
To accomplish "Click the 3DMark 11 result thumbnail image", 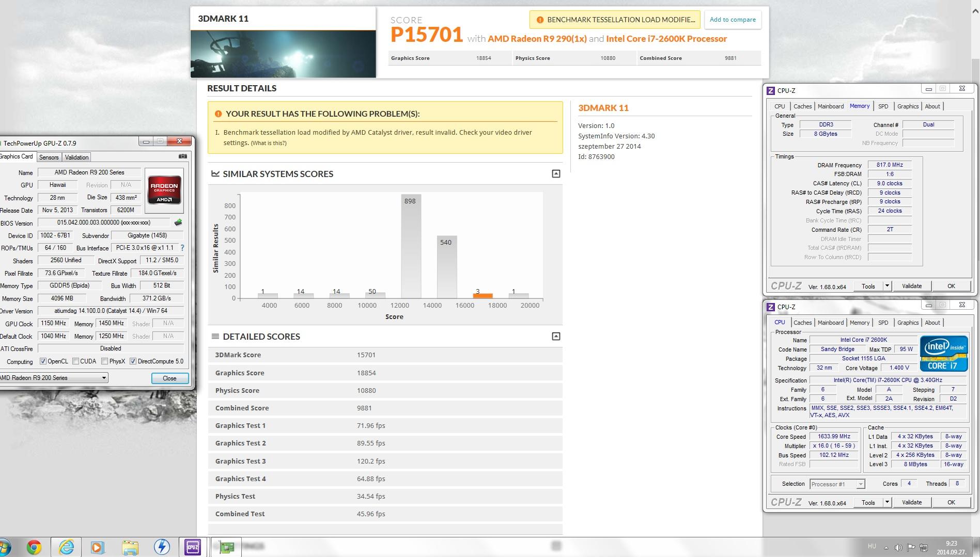I will coord(283,54).
